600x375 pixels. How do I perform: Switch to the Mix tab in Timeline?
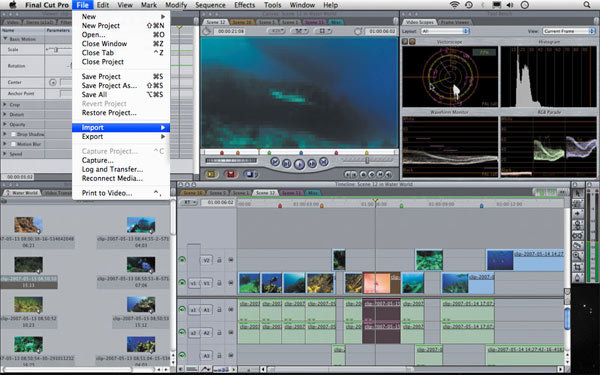[313, 193]
